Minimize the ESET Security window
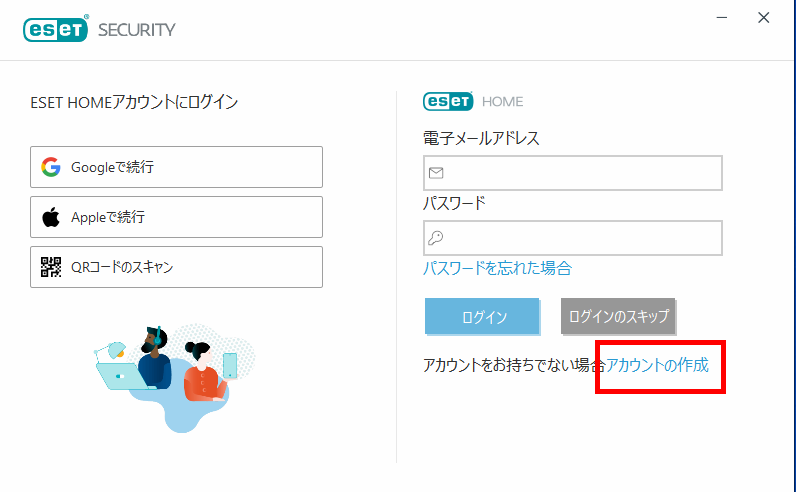796x492 pixels. point(722,18)
